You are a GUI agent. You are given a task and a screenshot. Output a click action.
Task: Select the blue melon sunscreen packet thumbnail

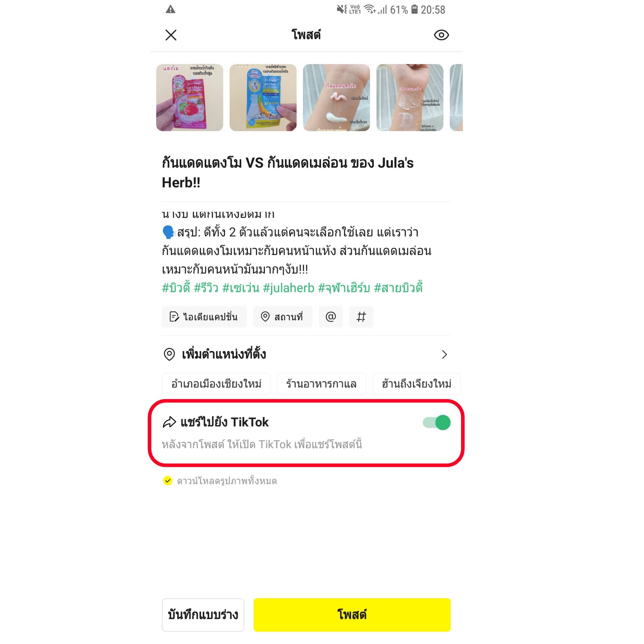[263, 97]
